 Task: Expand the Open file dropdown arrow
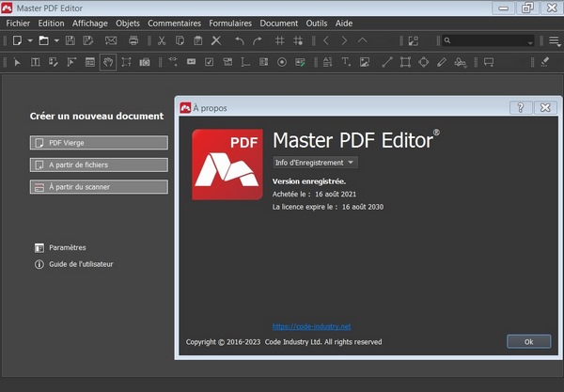56,40
